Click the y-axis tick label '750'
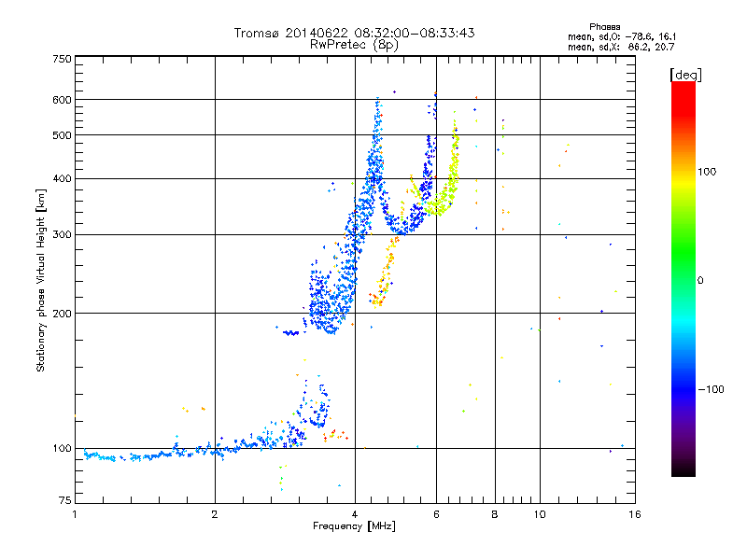This screenshot has height=560, width=747. point(63,59)
